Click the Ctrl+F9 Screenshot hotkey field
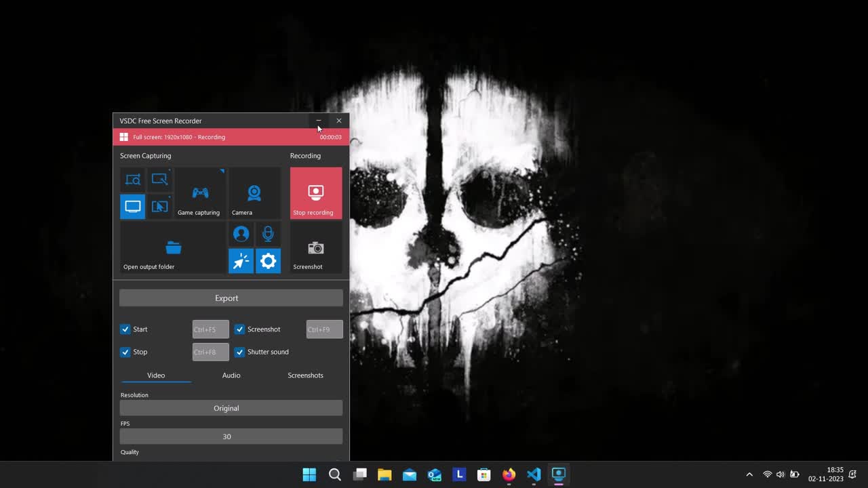Image resolution: width=868 pixels, height=488 pixels. [325, 329]
